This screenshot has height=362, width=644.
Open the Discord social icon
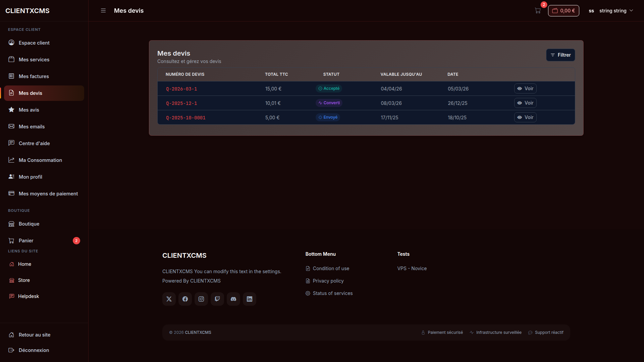pos(233,299)
